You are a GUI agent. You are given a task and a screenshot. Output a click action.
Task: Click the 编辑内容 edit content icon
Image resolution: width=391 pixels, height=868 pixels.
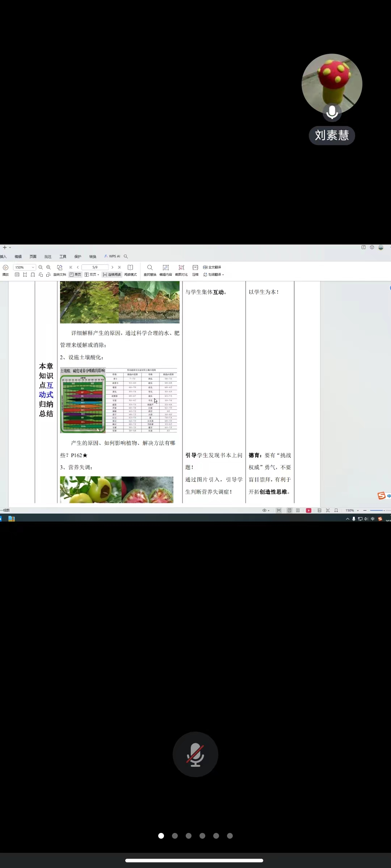tap(166, 268)
